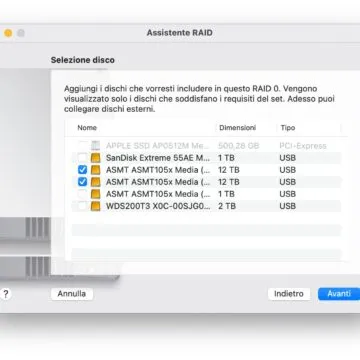This screenshot has width=360, height=360.
Task: Click the yellow minimize window button
Action: coord(8,33)
